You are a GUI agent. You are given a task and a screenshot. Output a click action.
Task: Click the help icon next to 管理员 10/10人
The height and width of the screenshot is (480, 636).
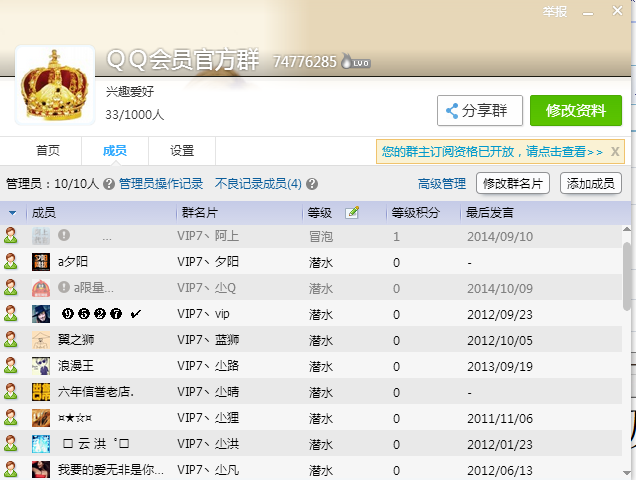(x=109, y=184)
